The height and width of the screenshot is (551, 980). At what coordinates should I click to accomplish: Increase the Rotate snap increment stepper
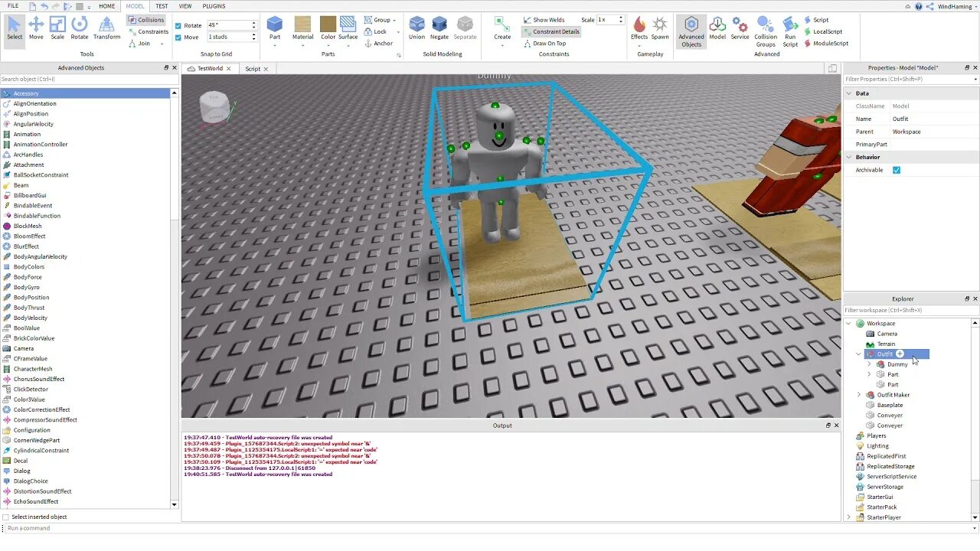[x=254, y=23]
